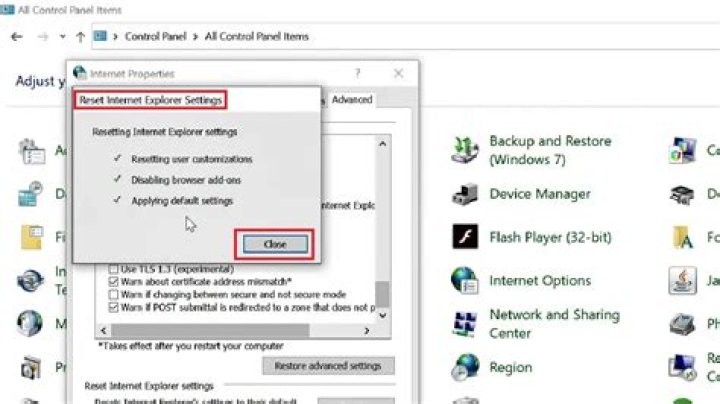Click the checklist administrative tools icon on left
This screenshot has width=720, height=404.
point(32,151)
